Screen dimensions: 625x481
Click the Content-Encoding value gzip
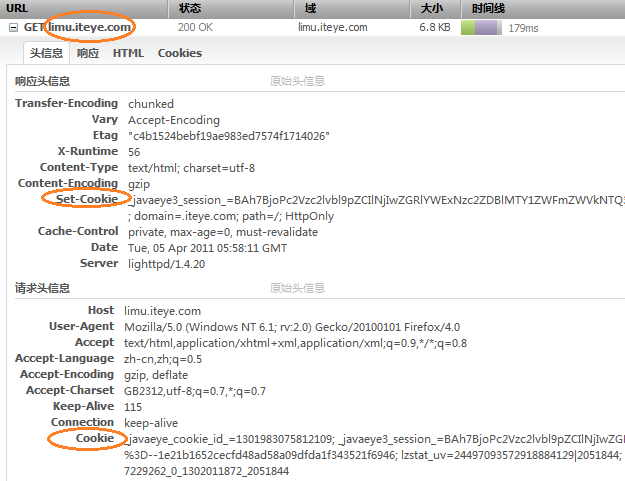tap(139, 185)
